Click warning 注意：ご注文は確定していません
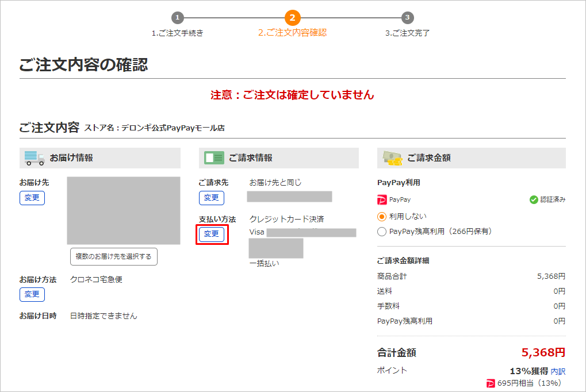 click(292, 95)
